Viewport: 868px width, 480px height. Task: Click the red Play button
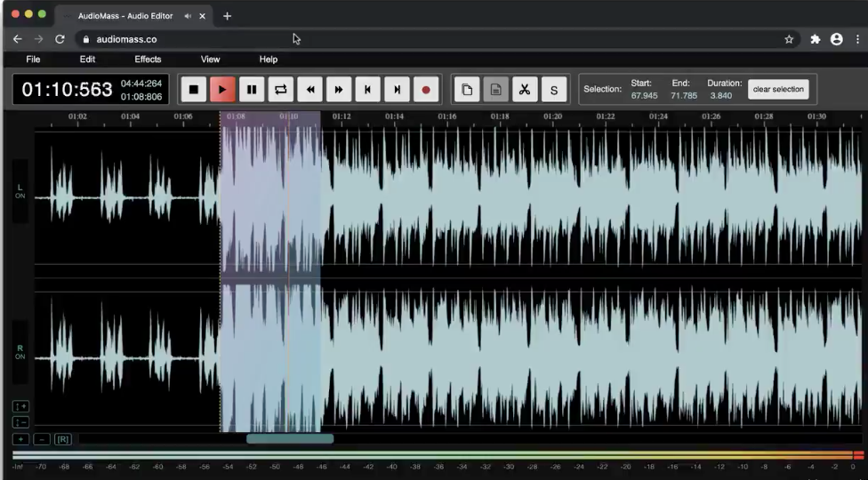click(x=222, y=90)
